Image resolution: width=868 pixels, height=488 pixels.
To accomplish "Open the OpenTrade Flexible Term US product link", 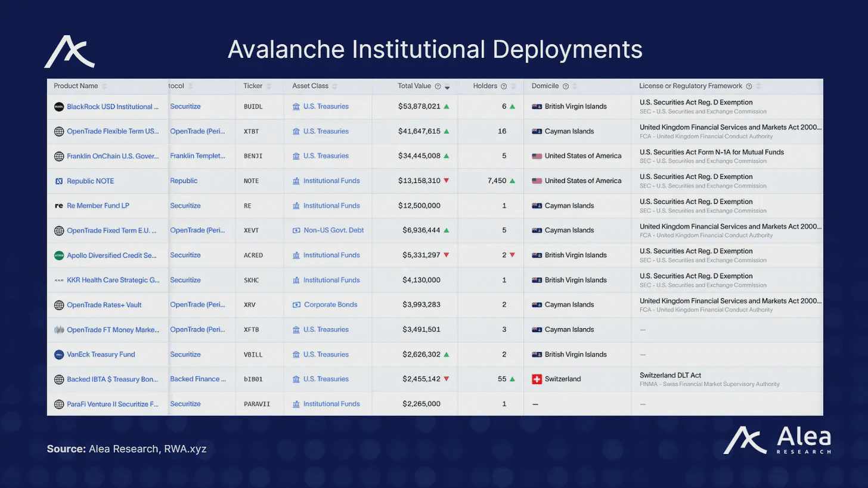I will [x=113, y=131].
